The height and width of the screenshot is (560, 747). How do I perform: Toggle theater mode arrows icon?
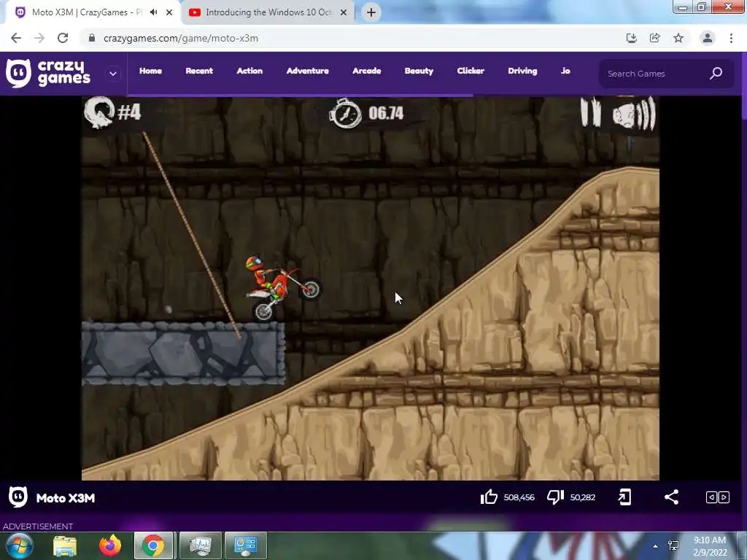(718, 497)
